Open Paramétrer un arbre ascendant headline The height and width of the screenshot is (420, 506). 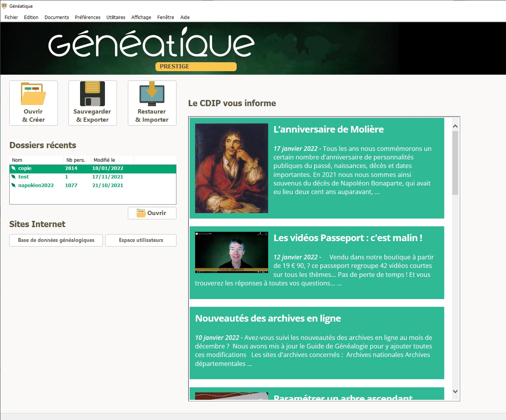tap(343, 397)
